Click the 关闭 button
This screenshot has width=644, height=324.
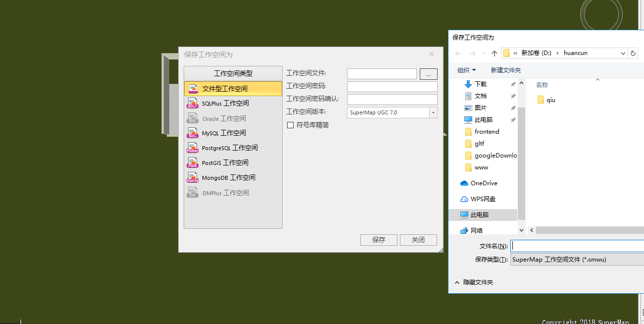point(418,240)
